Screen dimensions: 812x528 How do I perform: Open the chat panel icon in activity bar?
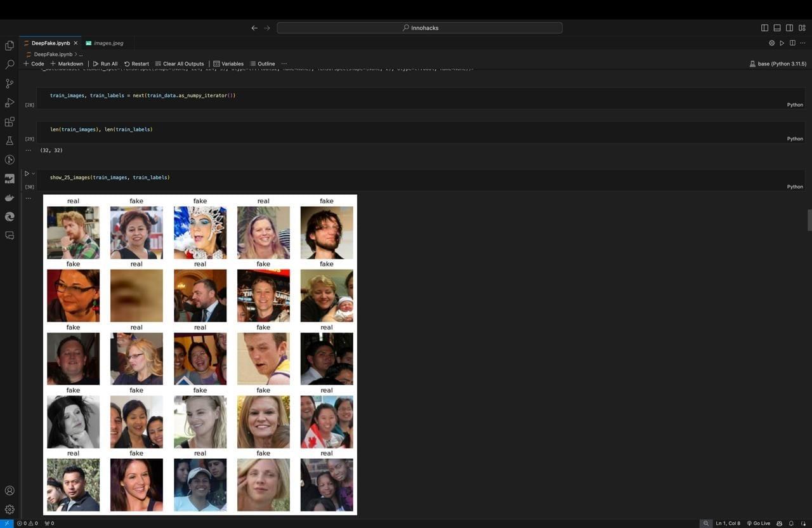[x=10, y=235]
